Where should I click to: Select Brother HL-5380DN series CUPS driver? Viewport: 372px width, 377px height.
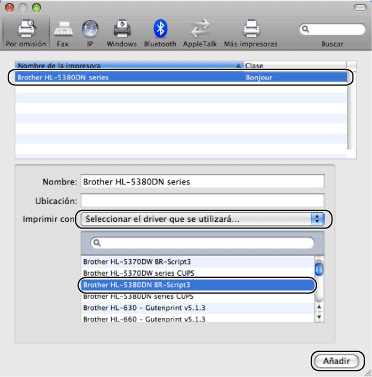pyautogui.click(x=198, y=296)
